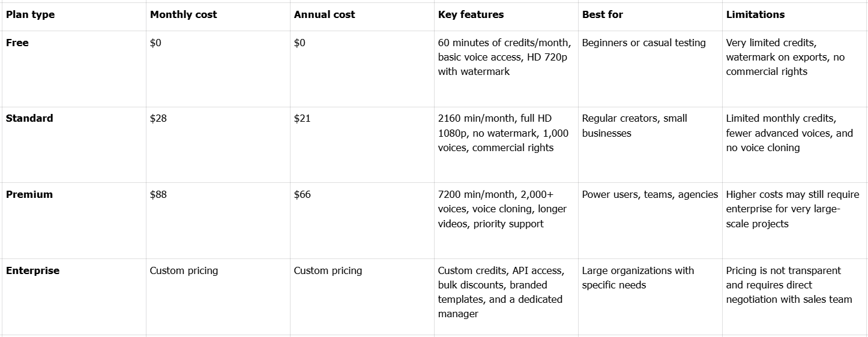Click 'Regular creators, small businesses' cell
Viewport: 868px width, 337px height.
point(635,125)
